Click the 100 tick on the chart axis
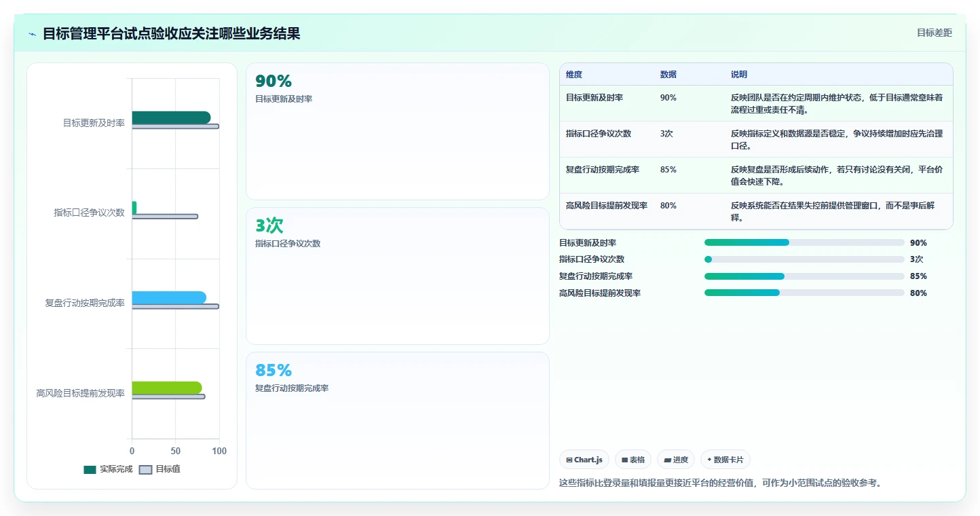The height and width of the screenshot is (516, 980). pyautogui.click(x=219, y=451)
